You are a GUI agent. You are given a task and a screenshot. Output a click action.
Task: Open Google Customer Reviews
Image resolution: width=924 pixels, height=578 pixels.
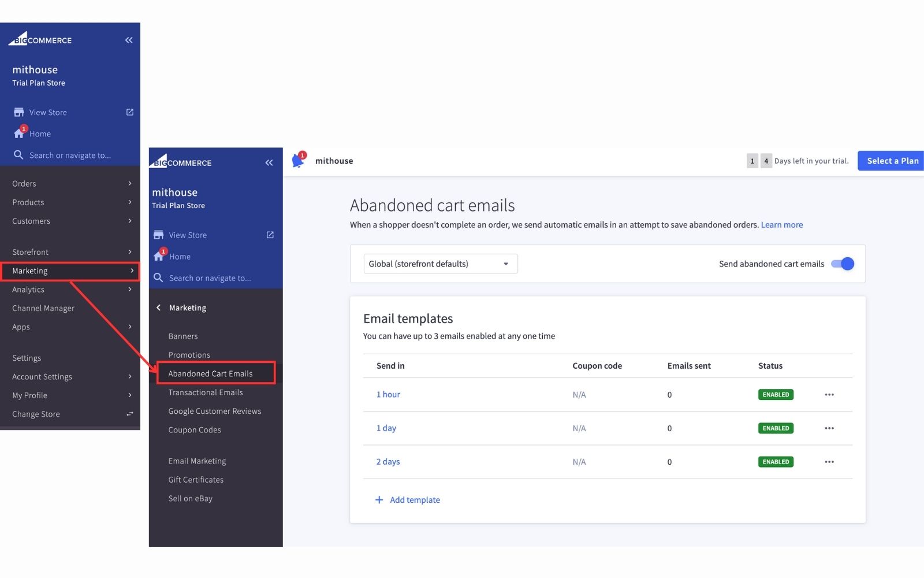tap(215, 411)
